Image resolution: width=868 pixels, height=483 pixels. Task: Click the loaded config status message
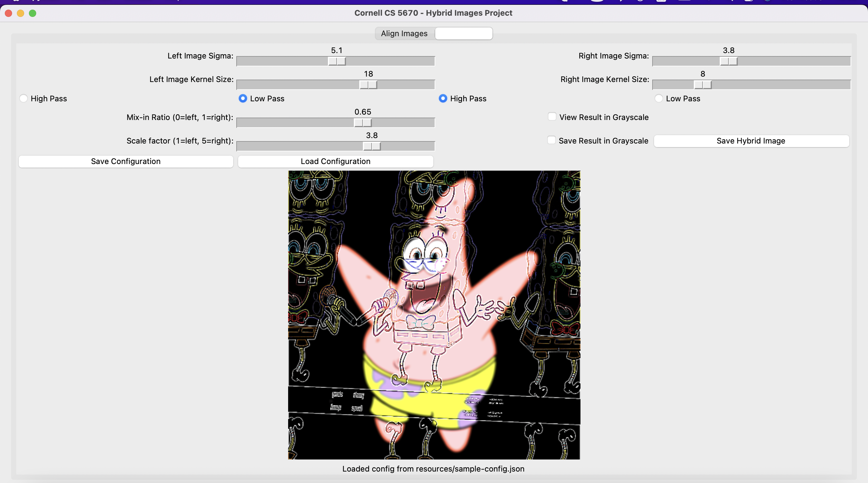click(433, 469)
